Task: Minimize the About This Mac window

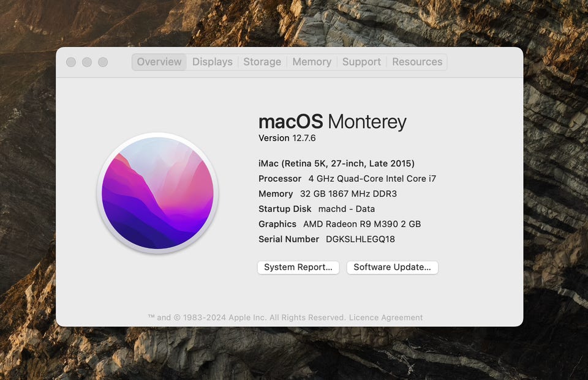Action: (87, 62)
